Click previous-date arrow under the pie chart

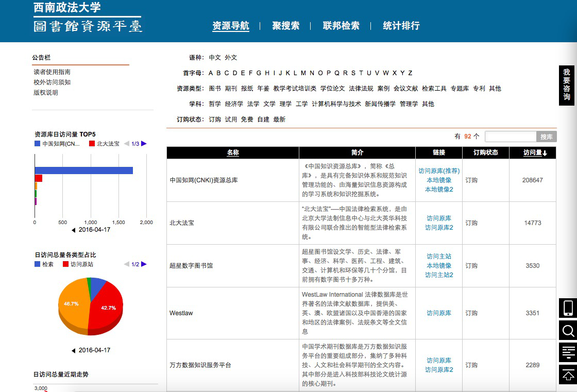tap(74, 351)
